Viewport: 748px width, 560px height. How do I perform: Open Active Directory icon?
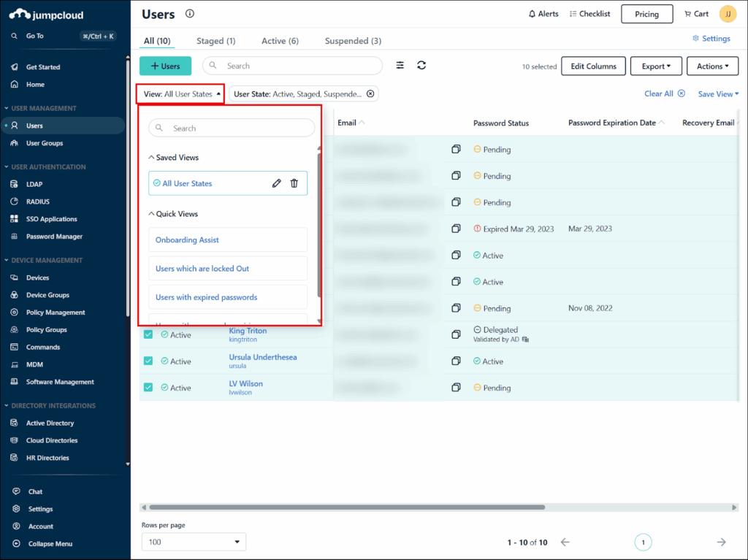(15, 423)
